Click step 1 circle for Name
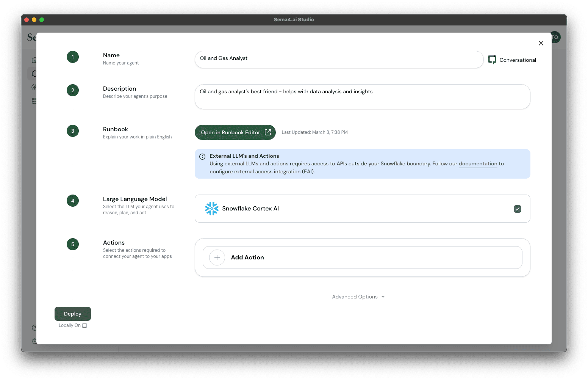The image size is (588, 380). pyautogui.click(x=73, y=57)
